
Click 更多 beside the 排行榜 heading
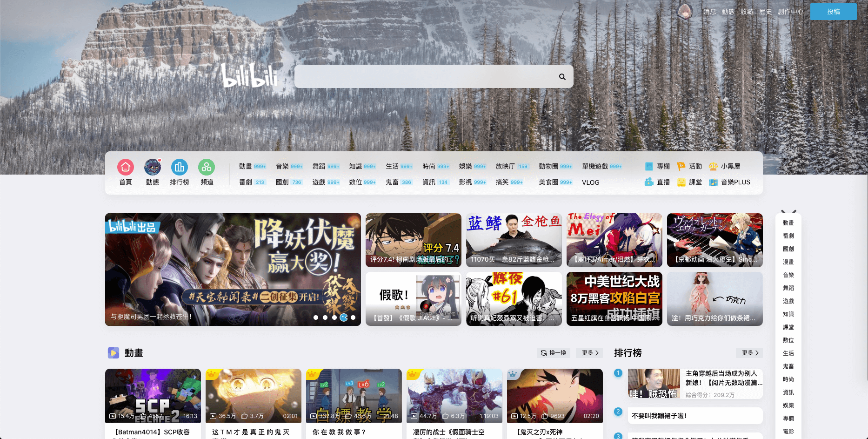[749, 353]
